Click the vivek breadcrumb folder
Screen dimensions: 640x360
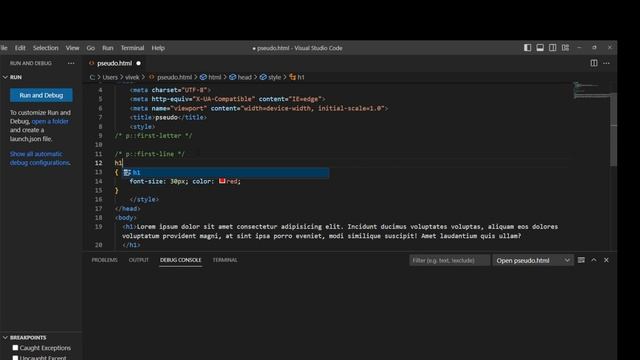[x=132, y=77]
